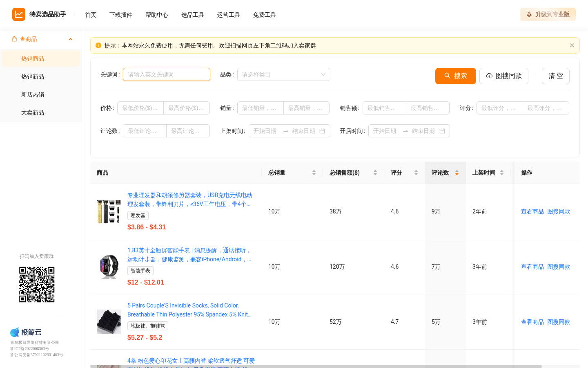Click the 智能手表 category tag
The width and height of the screenshot is (588, 368).
pos(140,271)
